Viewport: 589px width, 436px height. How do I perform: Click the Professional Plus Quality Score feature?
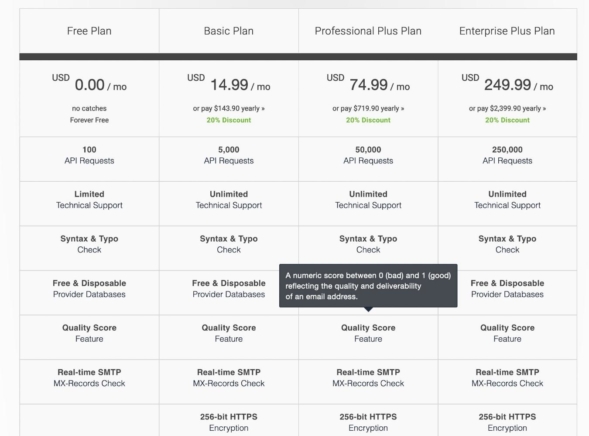tap(368, 333)
